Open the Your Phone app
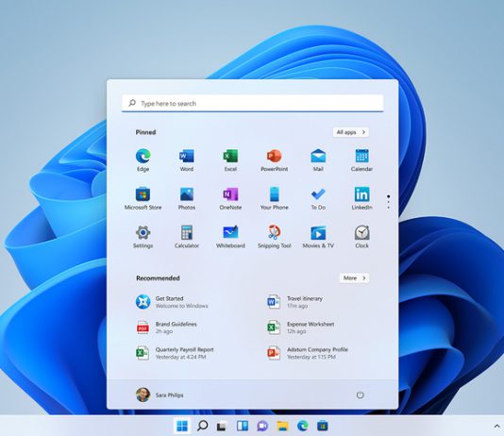Image resolution: width=504 pixels, height=436 pixels. [274, 198]
